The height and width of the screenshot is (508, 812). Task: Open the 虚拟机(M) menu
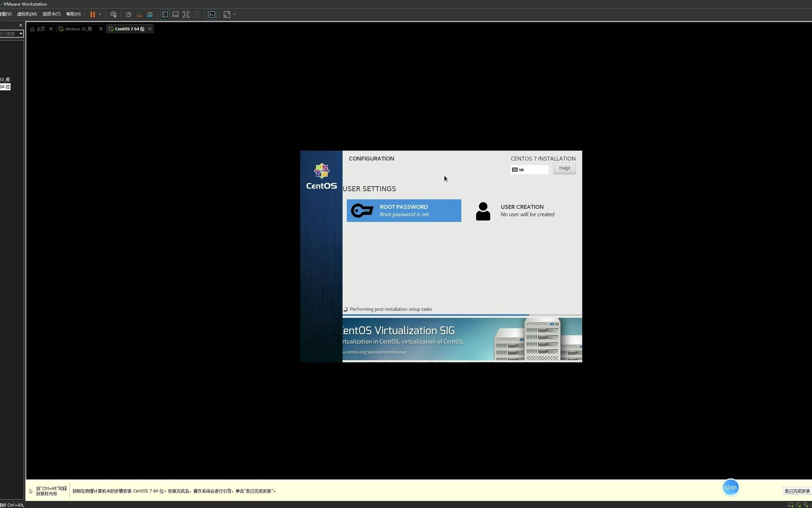point(27,14)
